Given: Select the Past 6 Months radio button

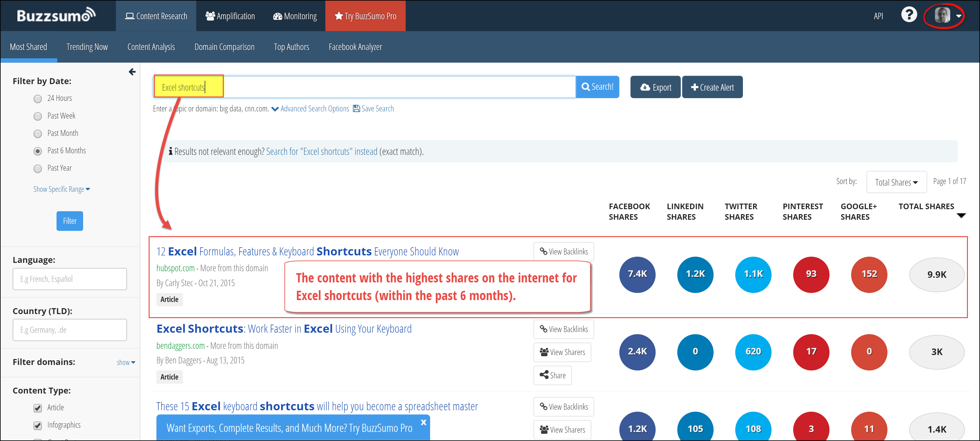Looking at the screenshot, I should click(x=37, y=151).
